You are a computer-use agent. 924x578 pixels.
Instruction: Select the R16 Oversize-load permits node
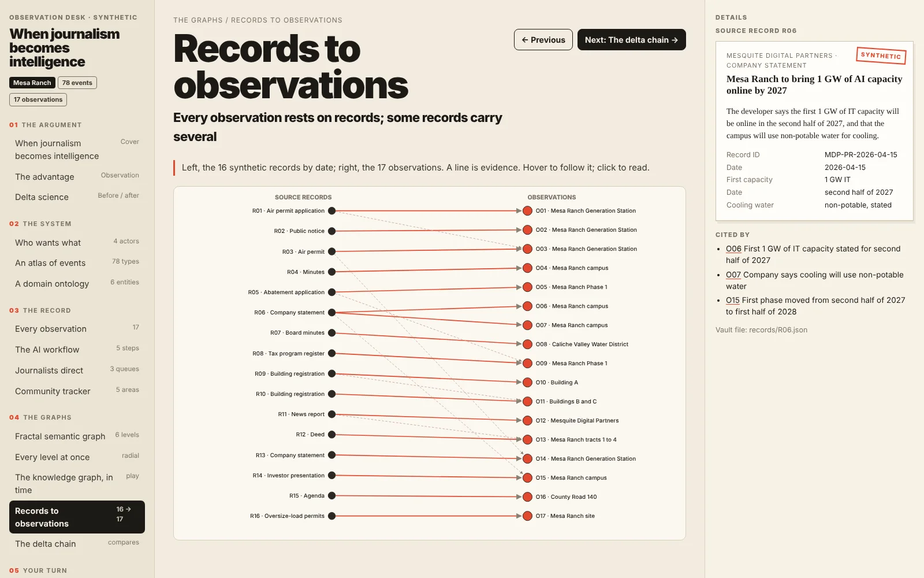[x=331, y=516]
